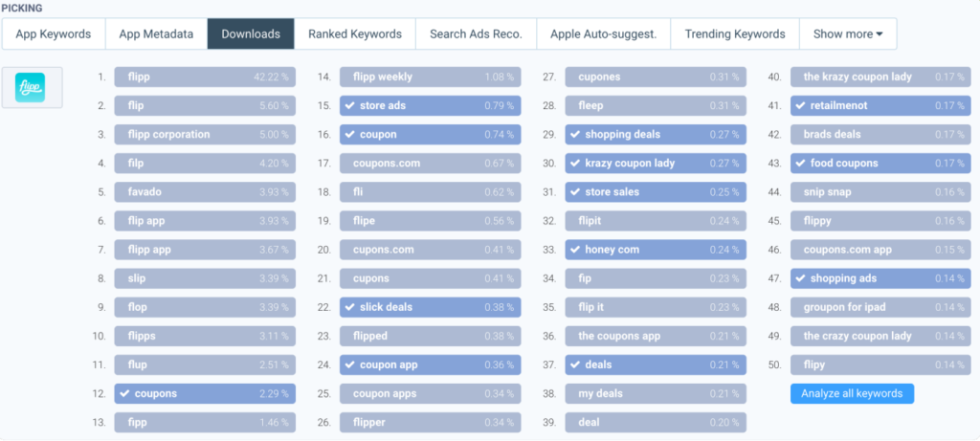Select the flipp corporation keyword
The height and width of the screenshot is (441, 980).
(x=204, y=134)
